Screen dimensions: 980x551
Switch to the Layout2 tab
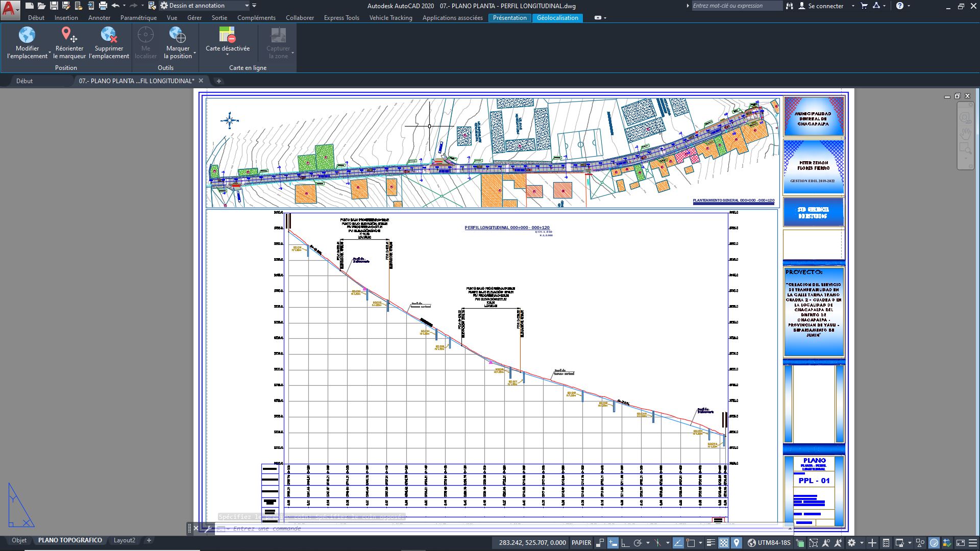pos(125,540)
